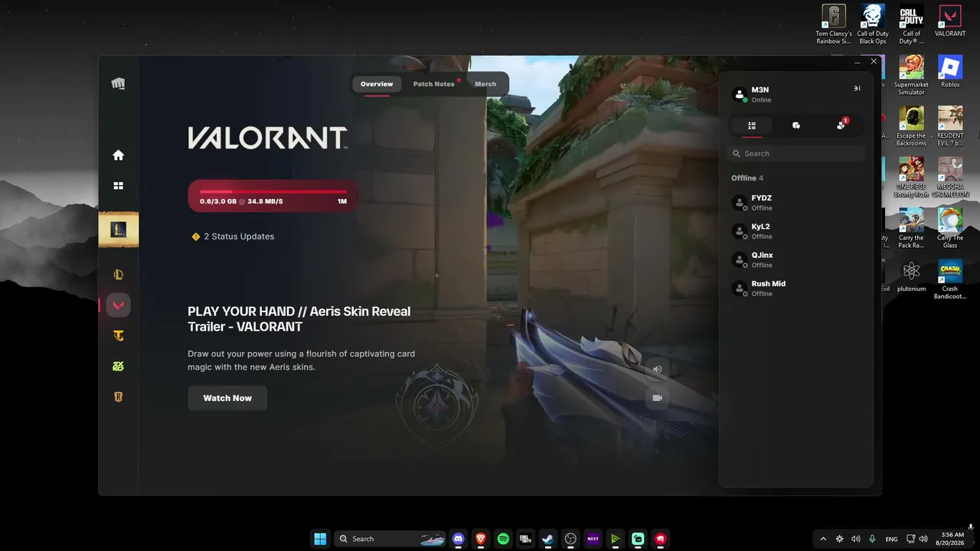This screenshot has width=980, height=551.
Task: Switch to the Overview tab
Action: 377,84
